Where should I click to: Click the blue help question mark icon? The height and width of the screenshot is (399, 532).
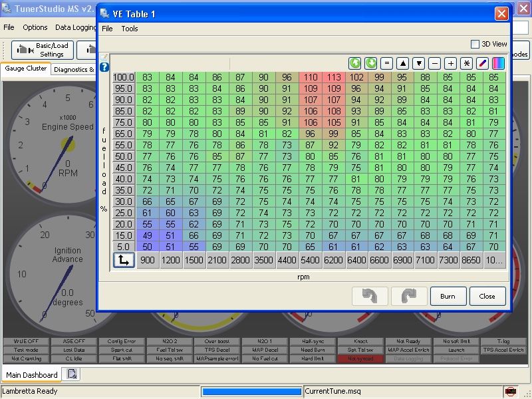click(x=104, y=67)
